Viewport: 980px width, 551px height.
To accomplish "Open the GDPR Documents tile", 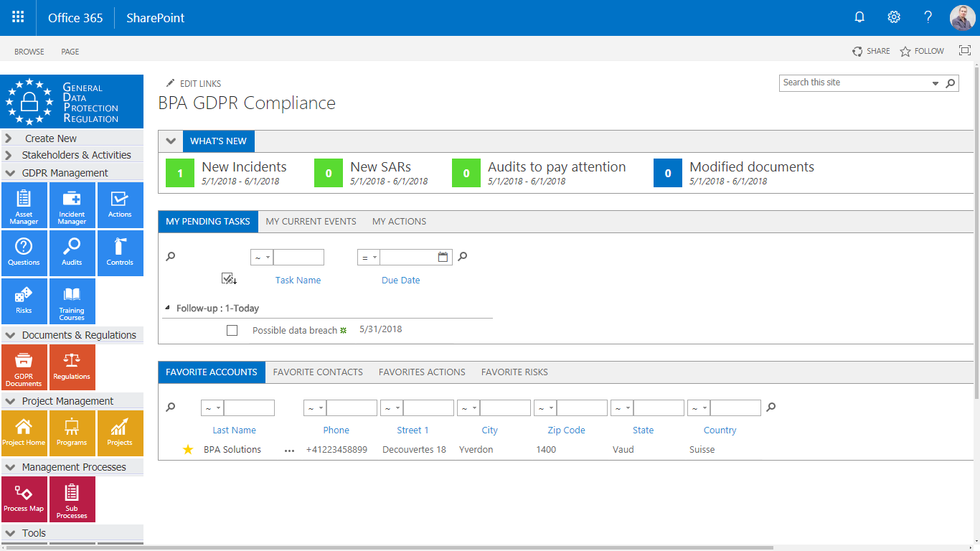I will point(24,367).
